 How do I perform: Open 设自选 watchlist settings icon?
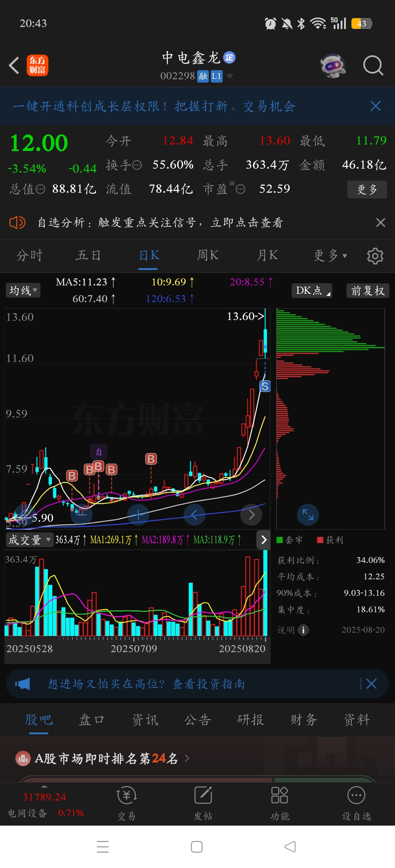click(356, 803)
